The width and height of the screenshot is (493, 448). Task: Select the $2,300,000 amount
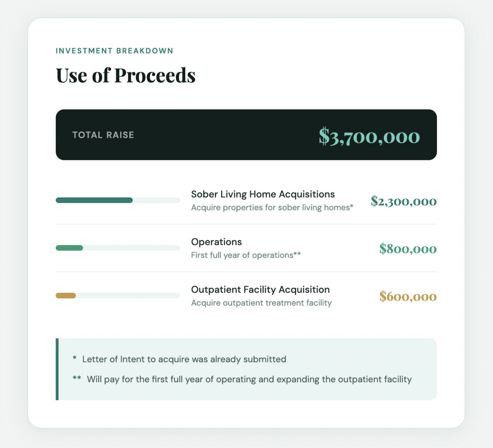pos(404,201)
